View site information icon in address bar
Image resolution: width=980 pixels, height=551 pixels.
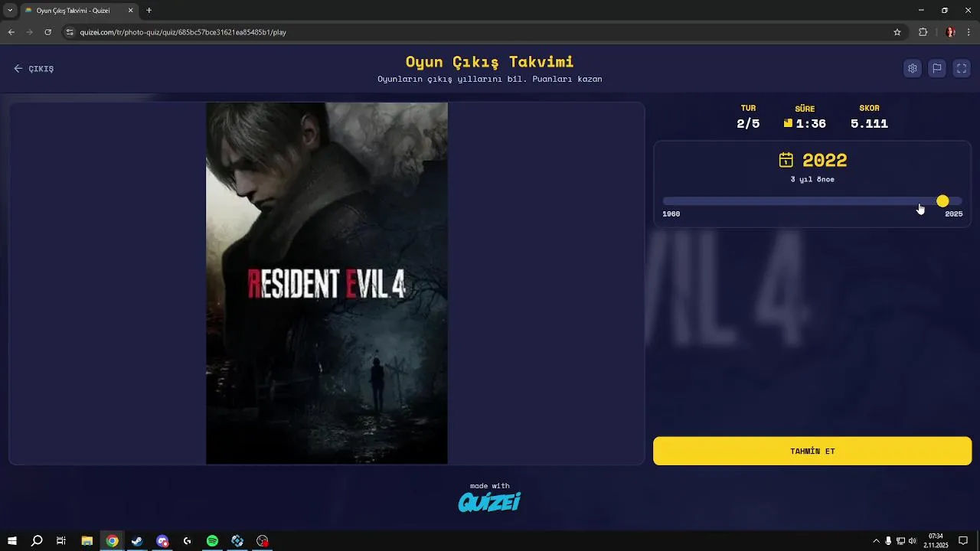coord(70,32)
